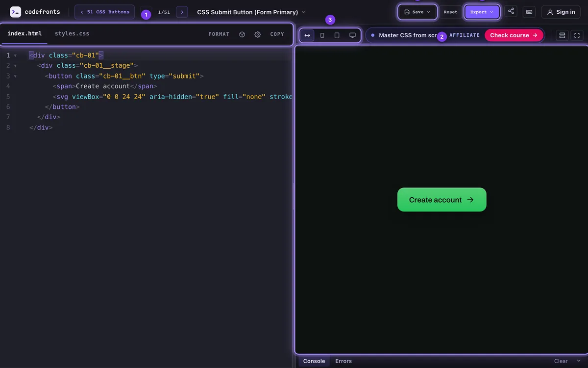Collapse code fold on line 3
This screenshot has height=368, width=588.
[x=15, y=76]
